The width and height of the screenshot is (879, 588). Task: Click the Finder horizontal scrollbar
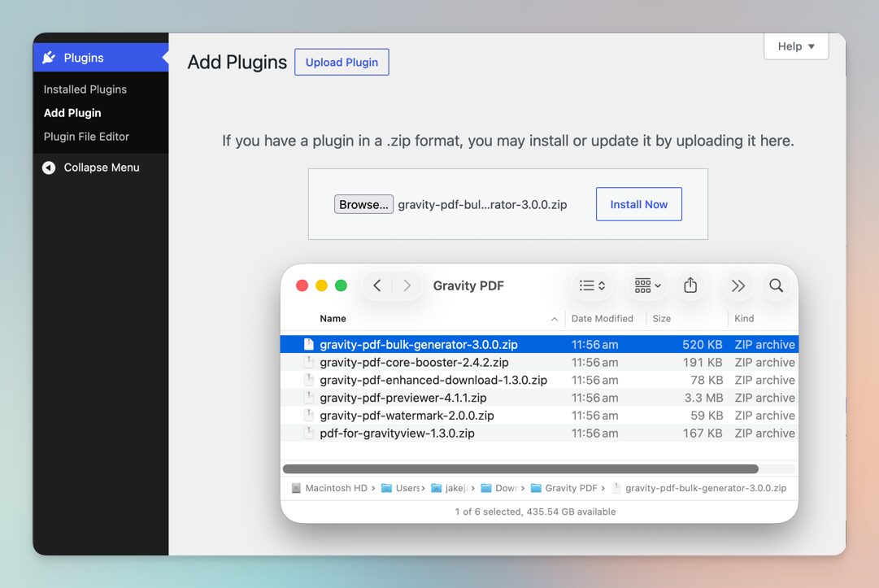pyautogui.click(x=520, y=468)
